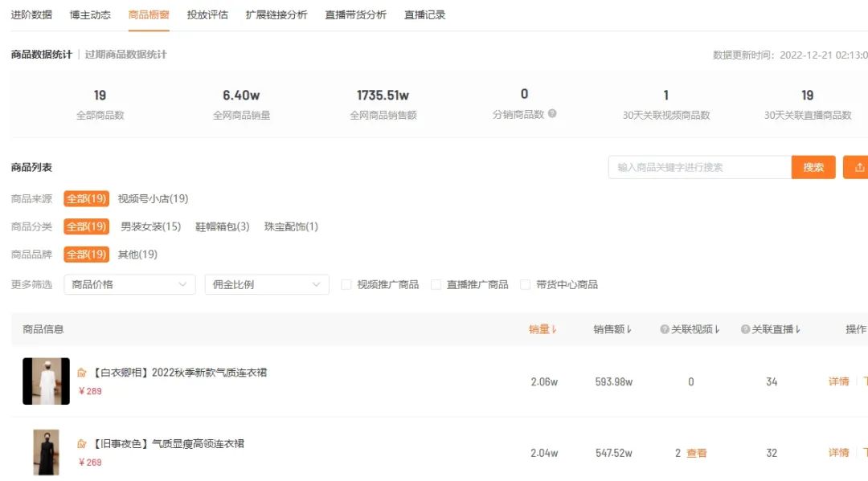This screenshot has height=481, width=868.
Task: Open 【白衣卿相】2022秋季新款气质连衣裙 product title
Action: pos(178,373)
